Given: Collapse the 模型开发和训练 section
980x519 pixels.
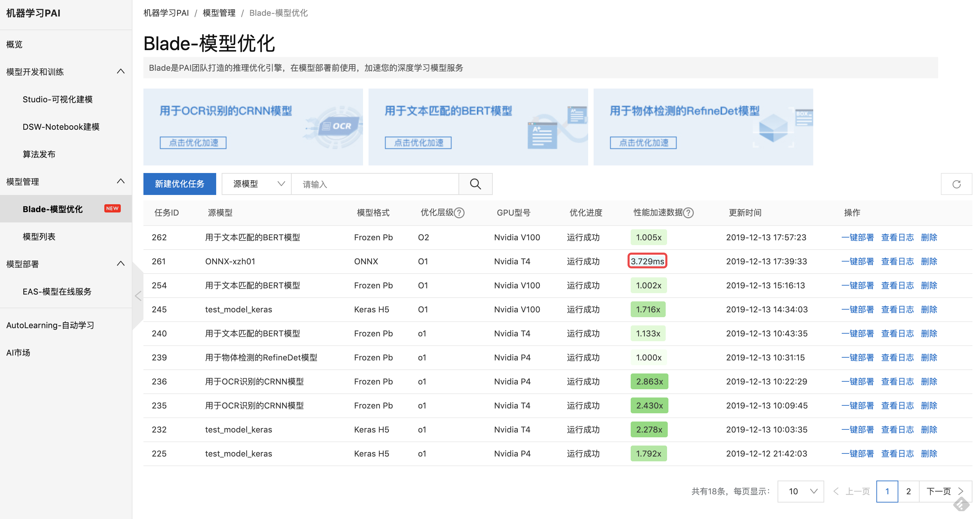Looking at the screenshot, I should pyautogui.click(x=120, y=71).
